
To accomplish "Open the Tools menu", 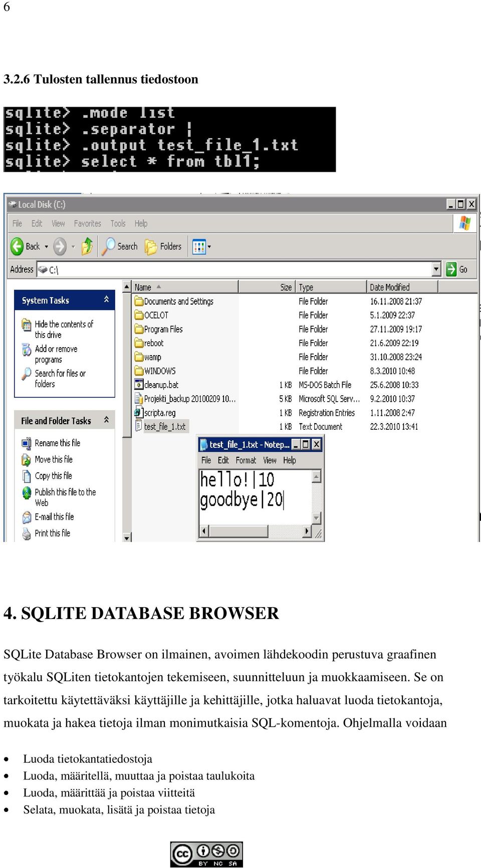I will [118, 223].
